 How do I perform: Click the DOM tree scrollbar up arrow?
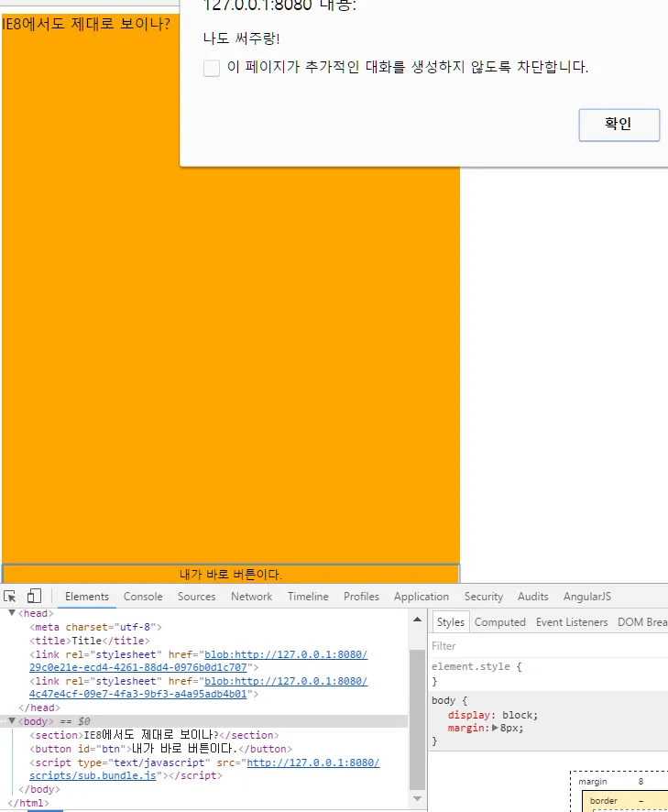417,620
